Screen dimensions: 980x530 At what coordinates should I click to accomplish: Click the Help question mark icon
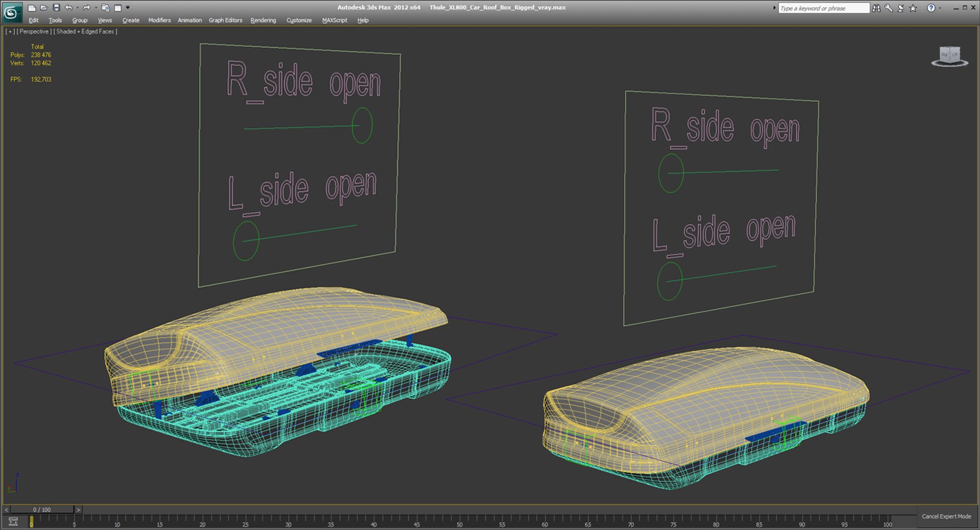pos(931,8)
